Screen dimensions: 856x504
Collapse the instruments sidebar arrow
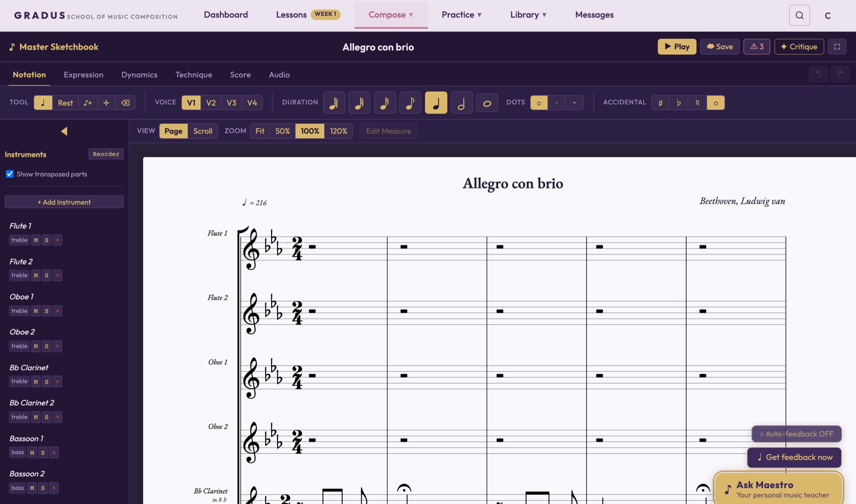[x=64, y=131]
